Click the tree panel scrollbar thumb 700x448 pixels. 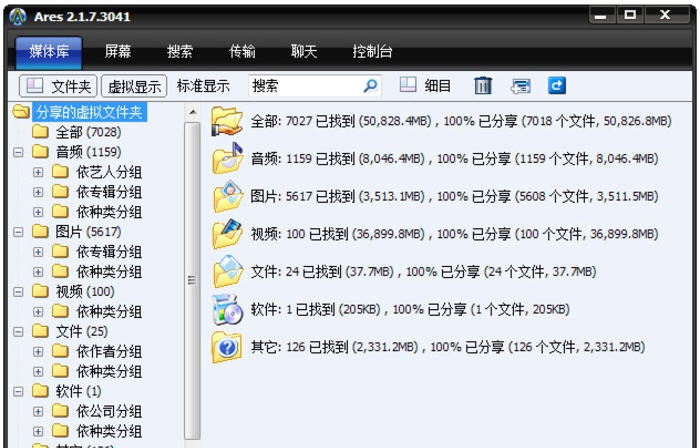[x=192, y=280]
